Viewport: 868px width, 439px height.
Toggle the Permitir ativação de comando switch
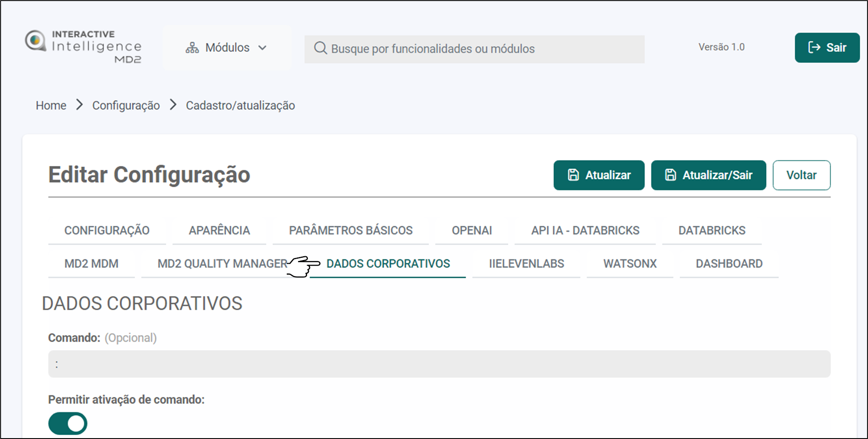tap(68, 423)
